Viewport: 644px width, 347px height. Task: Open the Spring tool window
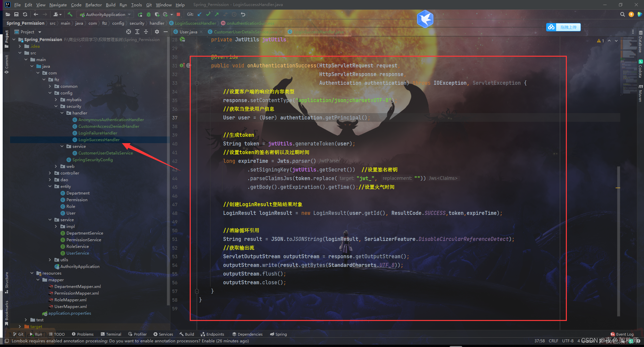(279, 334)
